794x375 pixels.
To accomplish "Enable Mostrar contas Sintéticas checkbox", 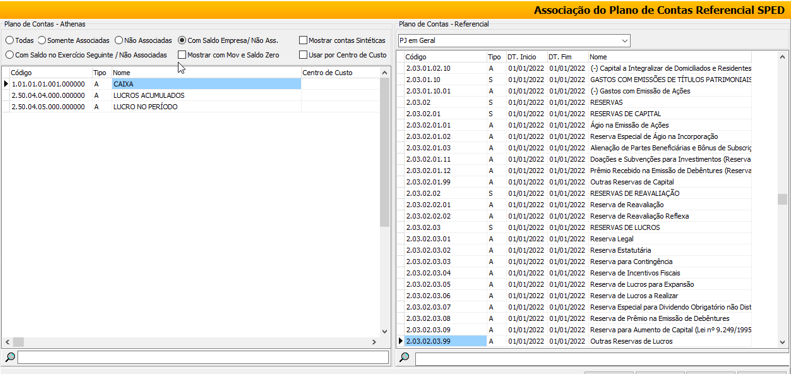I will (x=342, y=40).
